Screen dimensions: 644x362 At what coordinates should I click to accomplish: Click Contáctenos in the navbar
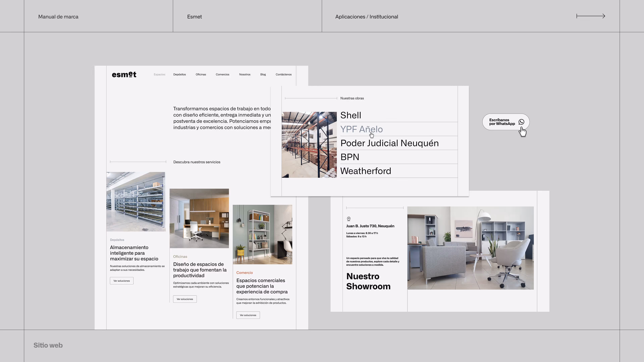click(283, 74)
